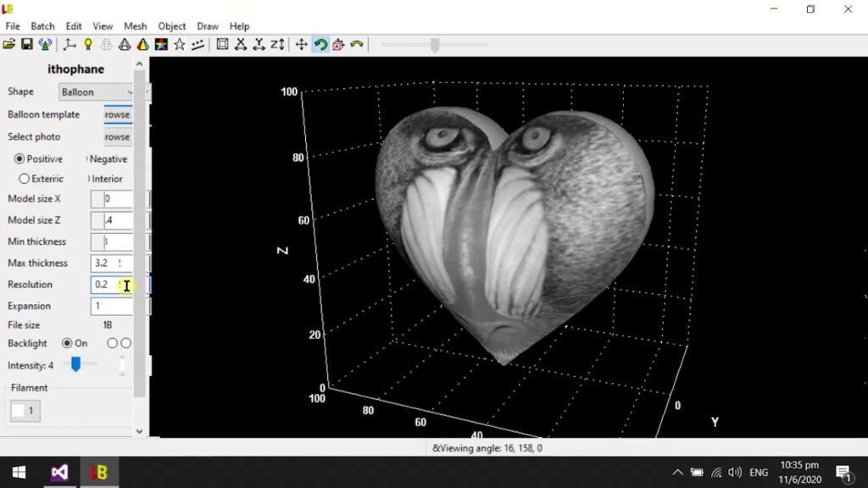Click the yellow light bulb lighting icon
The image size is (868, 488).
88,44
